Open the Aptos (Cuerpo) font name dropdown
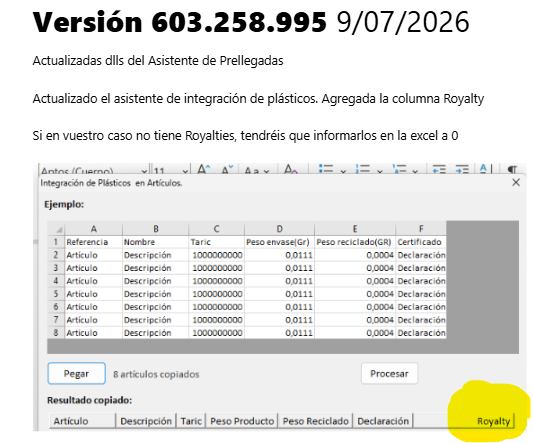Image resolution: width=533 pixels, height=443 pixels. coord(94,170)
